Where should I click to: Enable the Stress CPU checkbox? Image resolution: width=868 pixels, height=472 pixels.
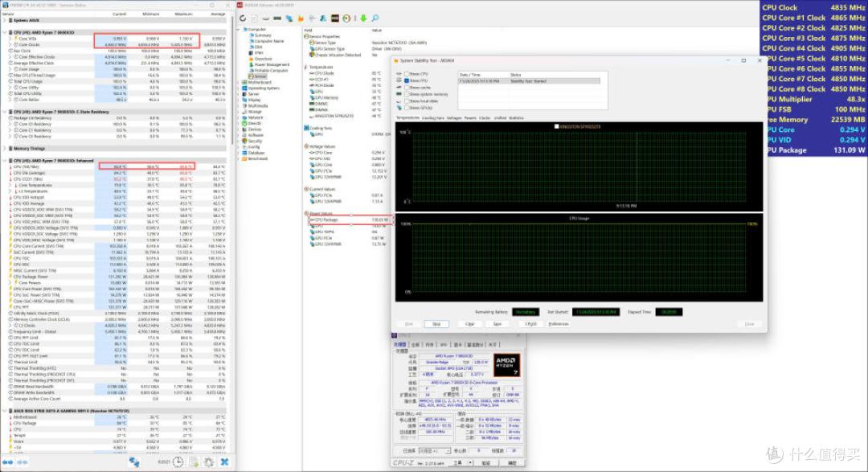[407, 74]
